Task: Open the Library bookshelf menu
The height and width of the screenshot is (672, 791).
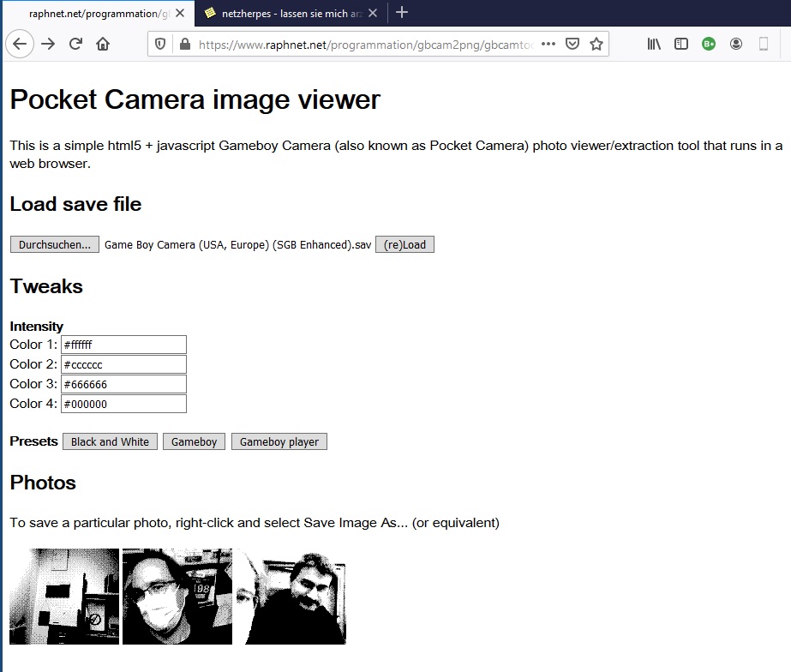Action: point(654,44)
